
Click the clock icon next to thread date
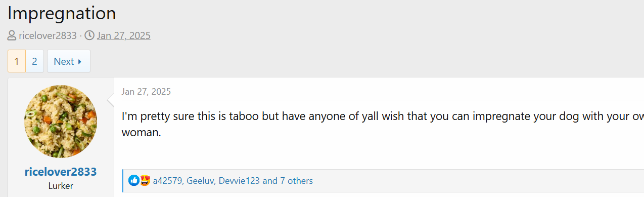tap(89, 36)
